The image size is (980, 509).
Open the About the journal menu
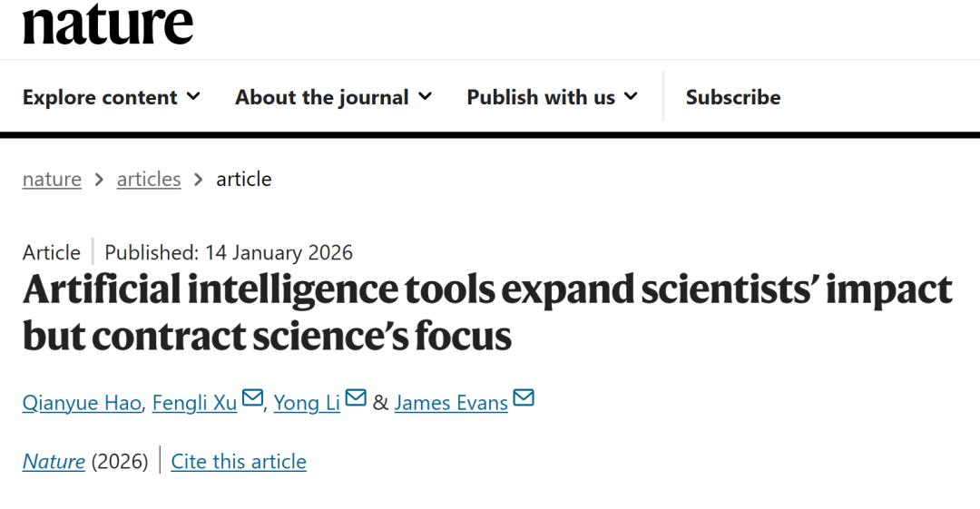pyautogui.click(x=322, y=97)
